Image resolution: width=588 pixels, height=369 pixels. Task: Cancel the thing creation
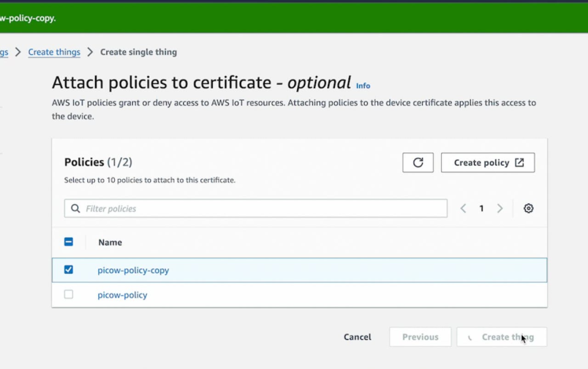[x=357, y=337]
